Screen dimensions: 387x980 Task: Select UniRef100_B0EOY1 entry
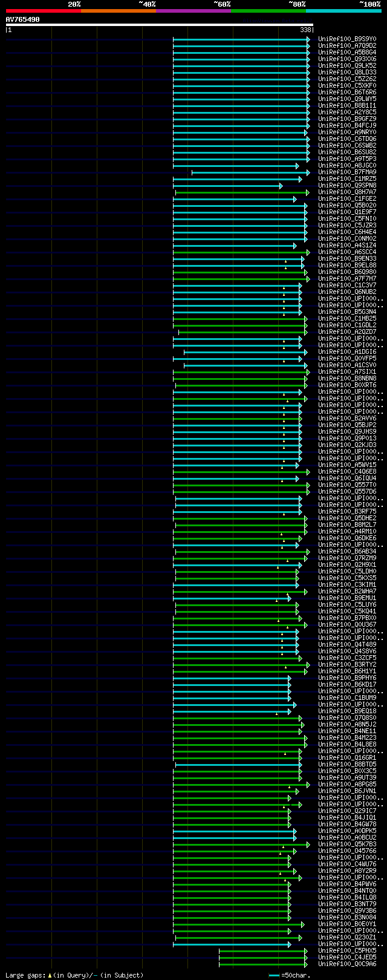coord(347,924)
